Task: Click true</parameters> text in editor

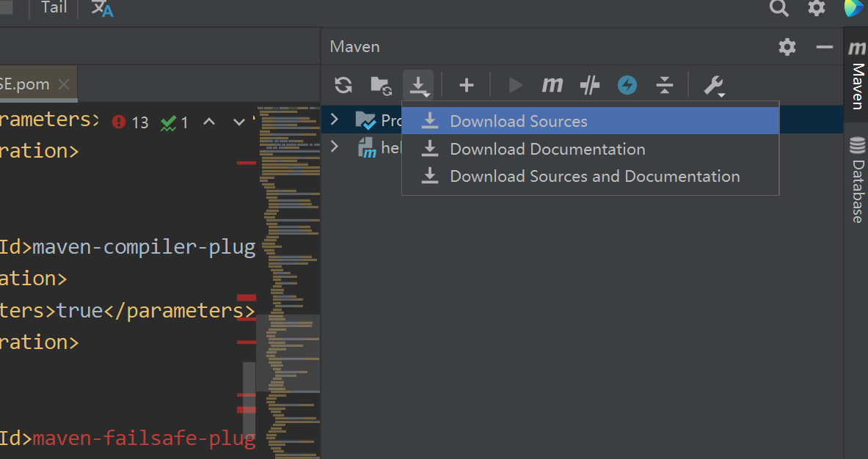Action: 156,311
